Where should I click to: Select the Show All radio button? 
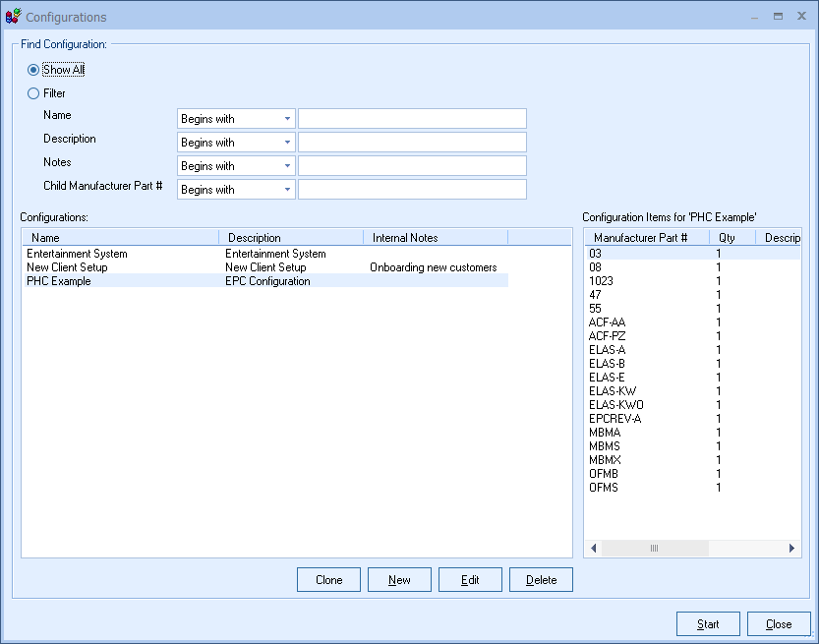click(34, 70)
